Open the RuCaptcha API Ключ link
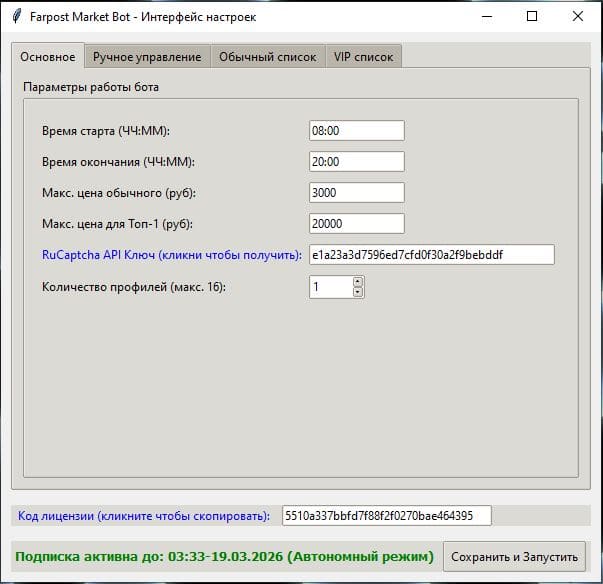The image size is (603, 584). (x=172, y=256)
